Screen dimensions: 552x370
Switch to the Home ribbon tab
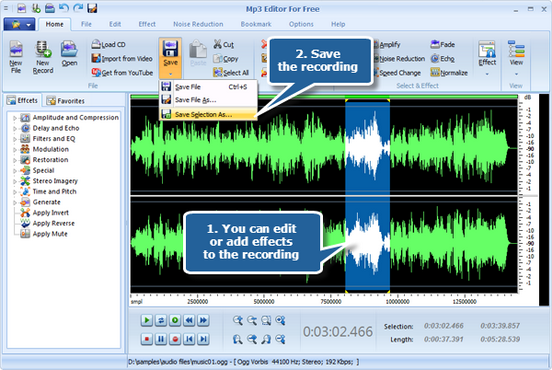tap(54, 24)
